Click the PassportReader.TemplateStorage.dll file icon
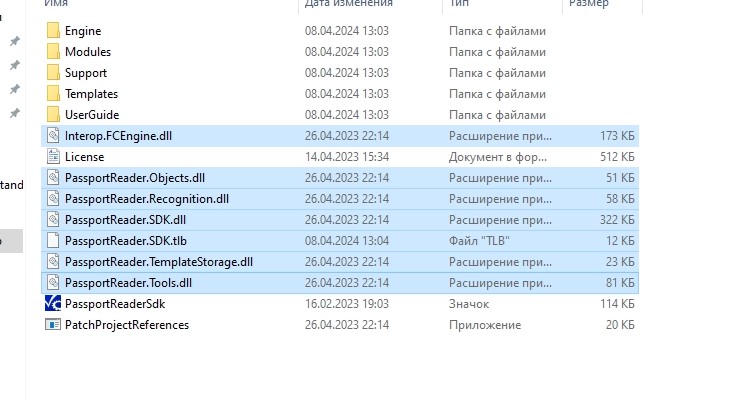Viewport: 749px width, 400px height. [53, 262]
